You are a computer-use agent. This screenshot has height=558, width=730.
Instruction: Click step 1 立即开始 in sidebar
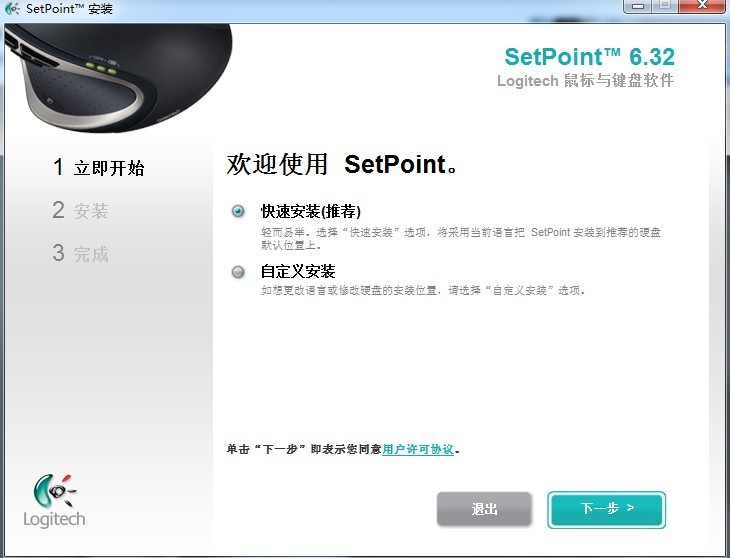pos(98,168)
